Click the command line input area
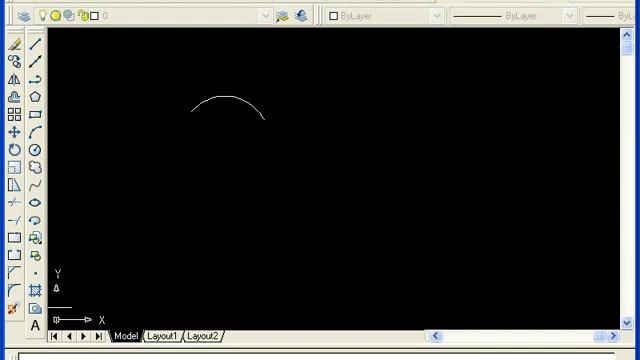640x360 pixels. pyautogui.click(x=316, y=356)
